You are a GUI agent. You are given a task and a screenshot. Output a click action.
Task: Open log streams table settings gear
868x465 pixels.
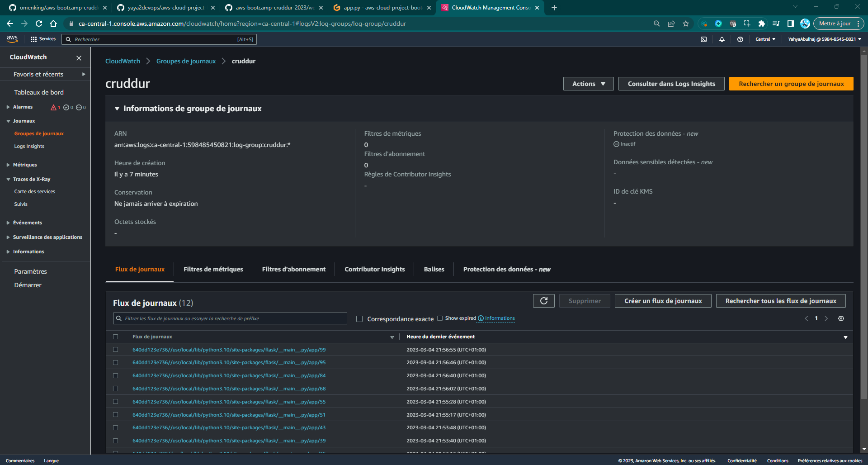pyautogui.click(x=841, y=318)
